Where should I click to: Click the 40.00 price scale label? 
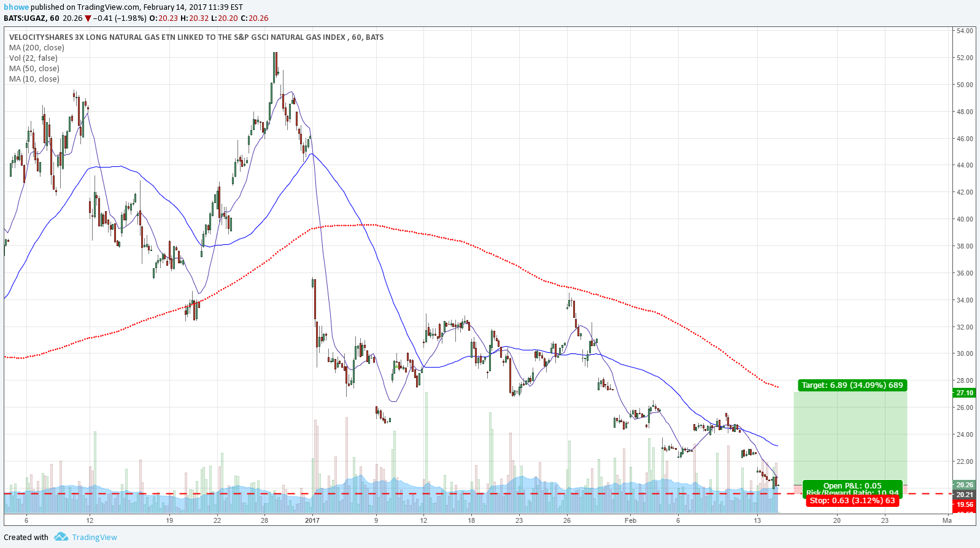point(965,219)
